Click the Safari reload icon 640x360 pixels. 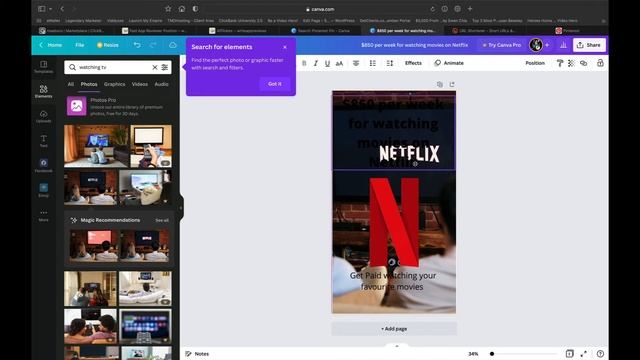point(433,9)
